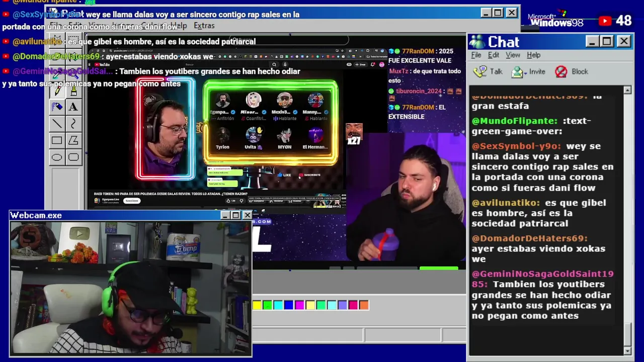Click the Invite label in Chat
Screen dimensions: 644x362
coord(537,72)
